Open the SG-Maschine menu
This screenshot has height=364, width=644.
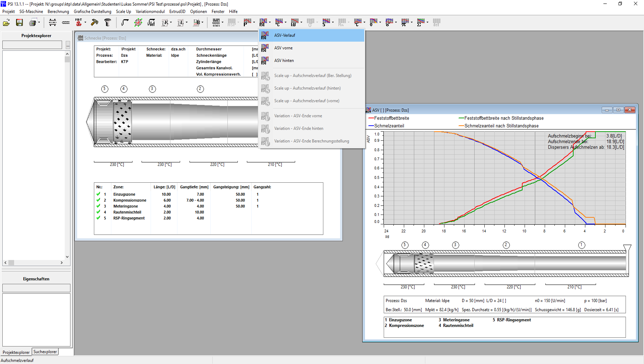[31, 11]
